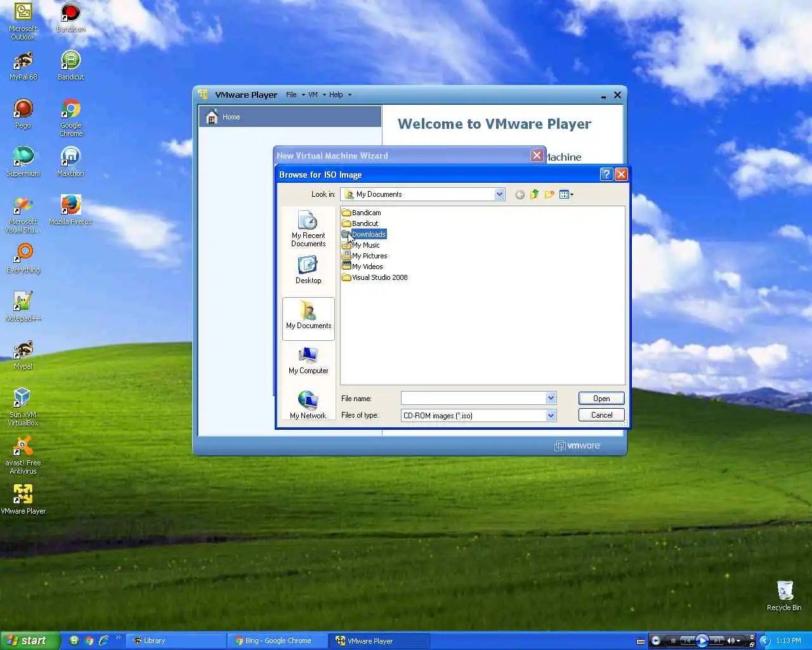The width and height of the screenshot is (812, 650).
Task: Click the VMware Player taskbar button
Action: point(379,640)
